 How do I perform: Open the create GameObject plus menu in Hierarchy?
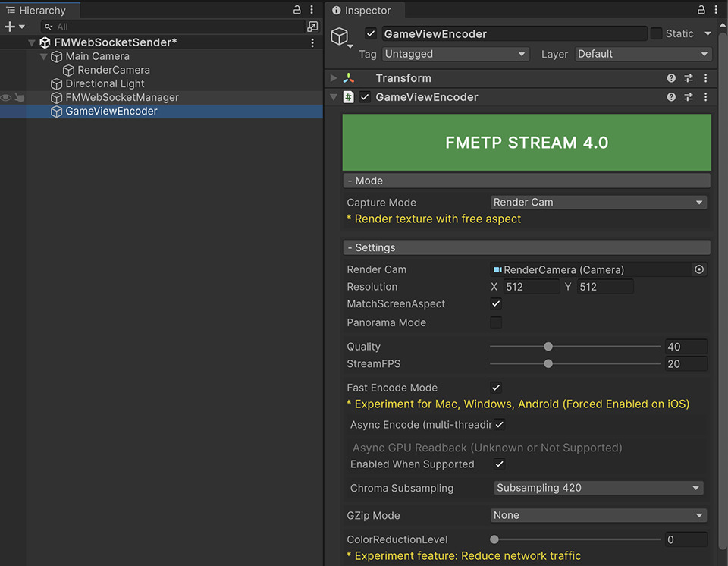pyautogui.click(x=11, y=26)
